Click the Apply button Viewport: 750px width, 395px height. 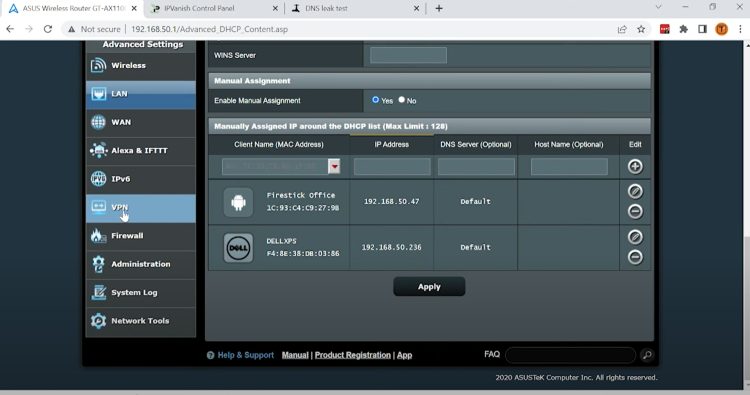(429, 287)
